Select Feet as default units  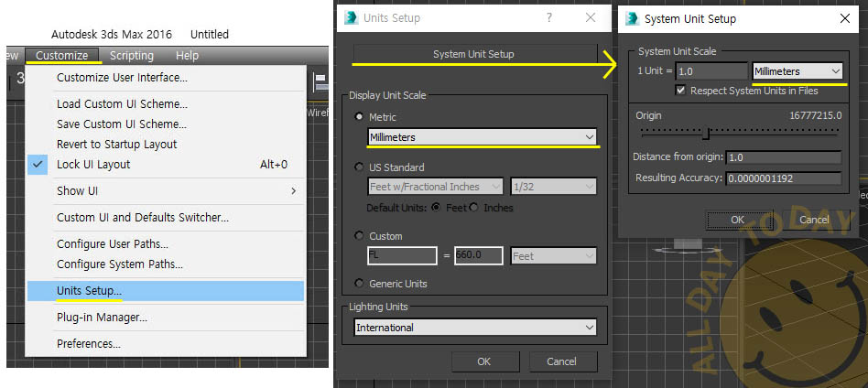pyautogui.click(x=436, y=208)
